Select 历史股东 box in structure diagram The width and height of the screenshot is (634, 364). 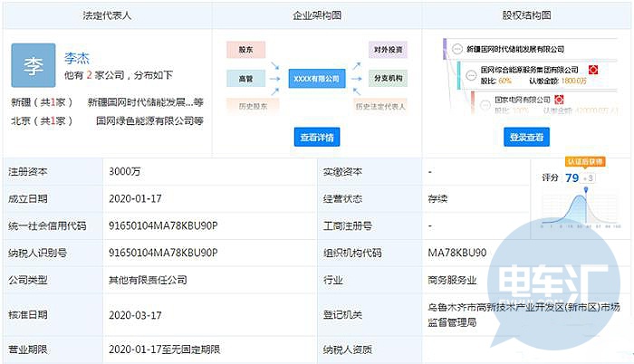pyautogui.click(x=253, y=106)
